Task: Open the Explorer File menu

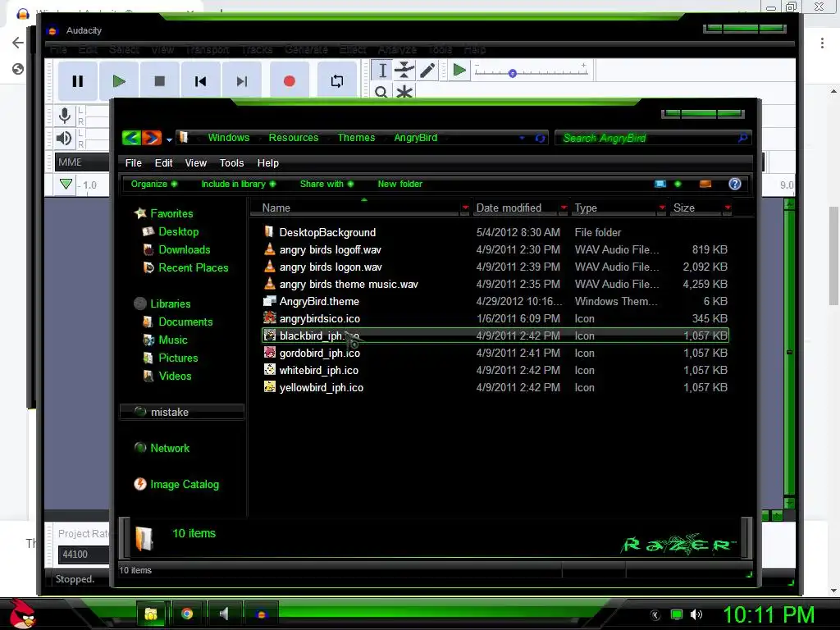Action: click(x=134, y=163)
